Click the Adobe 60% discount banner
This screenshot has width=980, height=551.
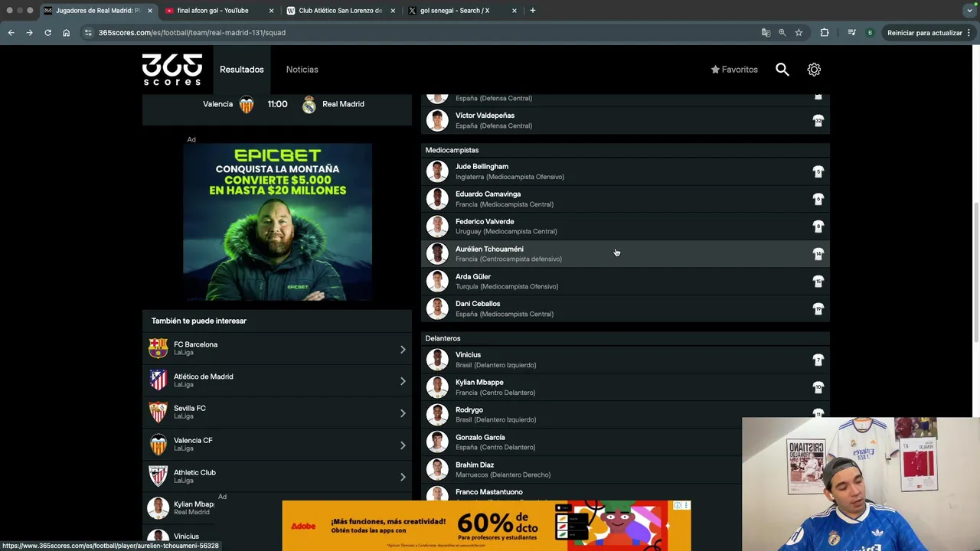486,526
